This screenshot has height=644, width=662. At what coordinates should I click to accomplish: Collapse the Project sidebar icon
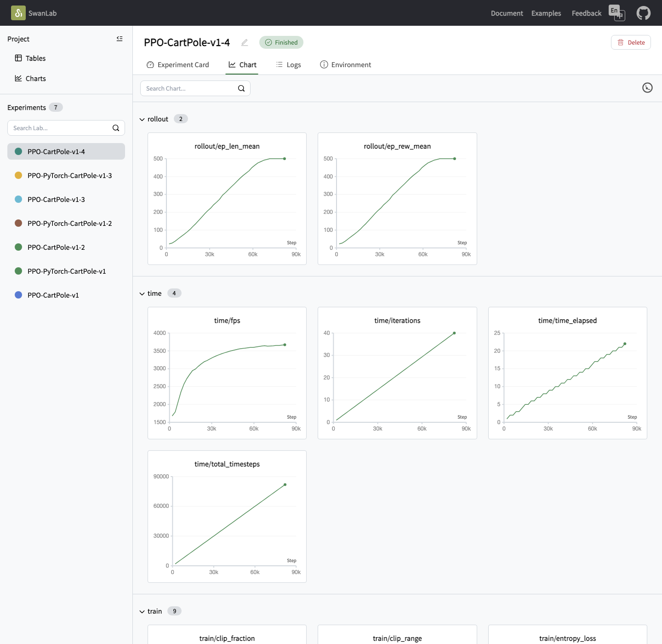pyautogui.click(x=120, y=39)
